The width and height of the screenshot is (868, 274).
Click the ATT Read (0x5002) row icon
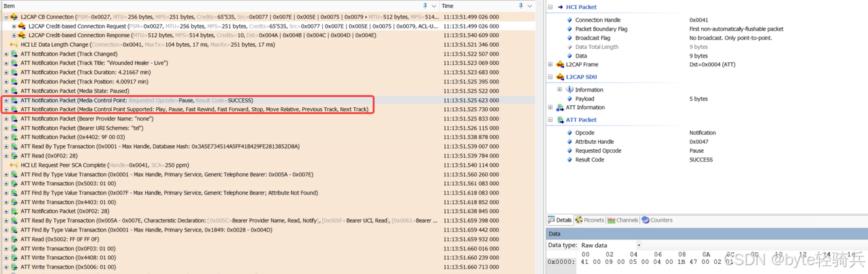(x=14, y=239)
